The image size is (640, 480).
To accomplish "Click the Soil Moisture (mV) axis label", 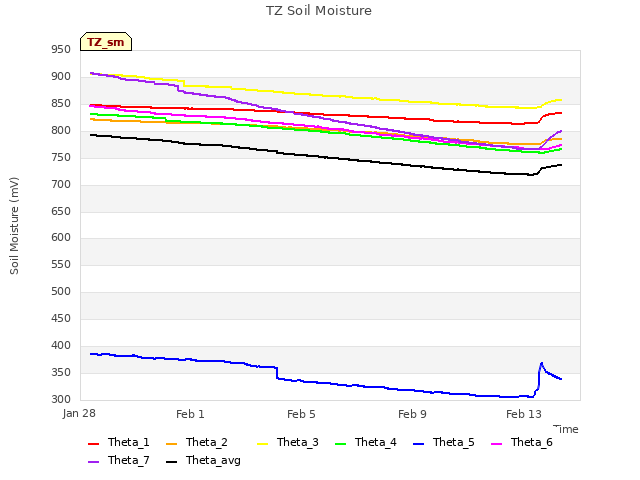I will [14, 226].
